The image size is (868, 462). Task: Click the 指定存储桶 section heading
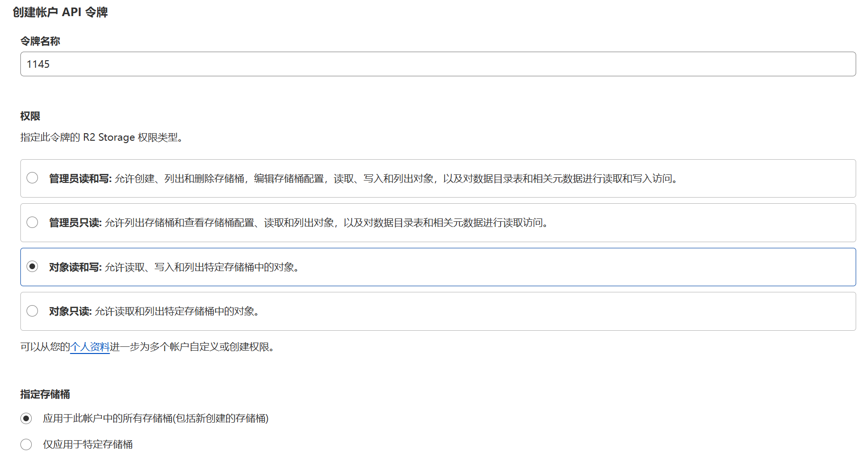45,394
